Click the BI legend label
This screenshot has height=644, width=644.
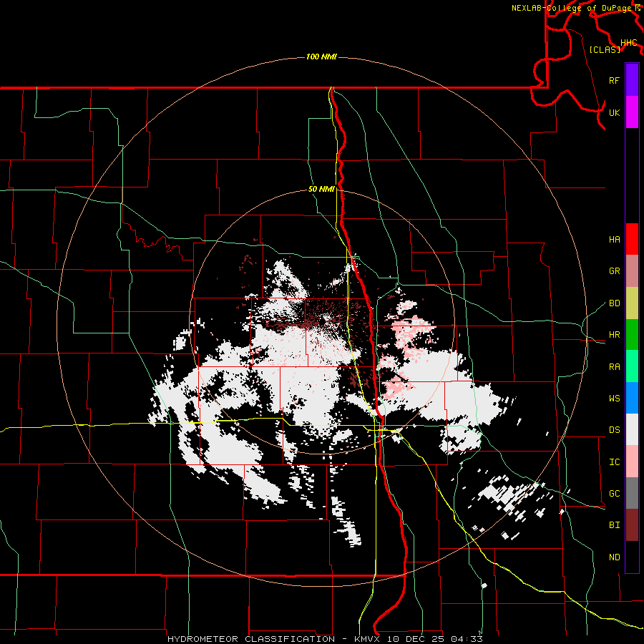pyautogui.click(x=614, y=525)
